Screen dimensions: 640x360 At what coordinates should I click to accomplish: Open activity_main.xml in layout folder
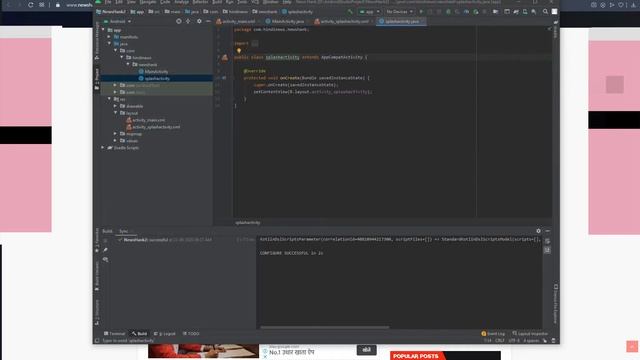point(146,120)
